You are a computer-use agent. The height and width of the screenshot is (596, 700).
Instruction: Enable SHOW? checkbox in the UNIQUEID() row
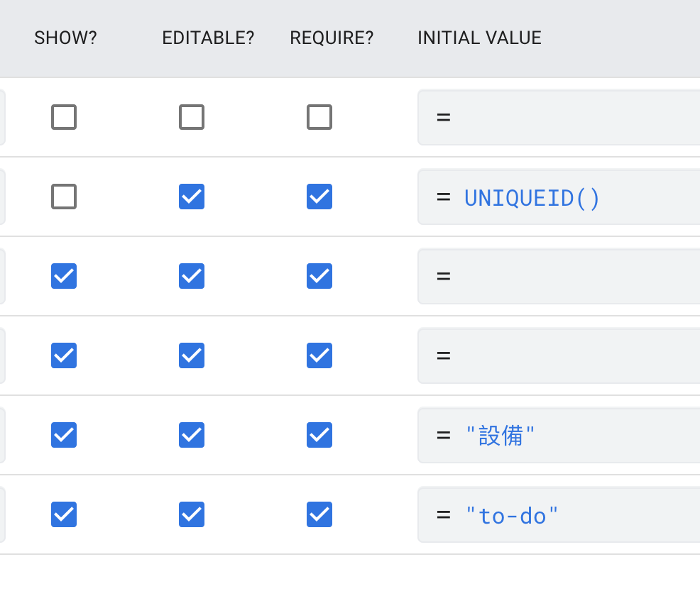click(x=64, y=197)
